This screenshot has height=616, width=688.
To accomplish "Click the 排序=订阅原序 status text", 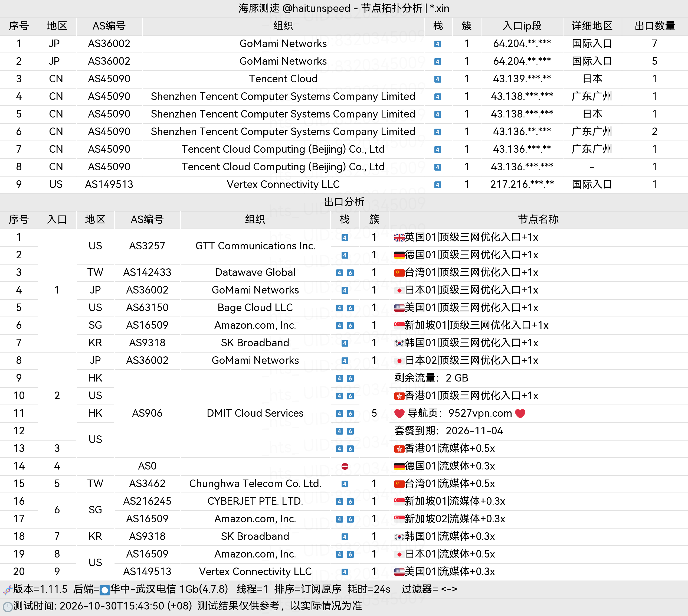I will point(308,589).
